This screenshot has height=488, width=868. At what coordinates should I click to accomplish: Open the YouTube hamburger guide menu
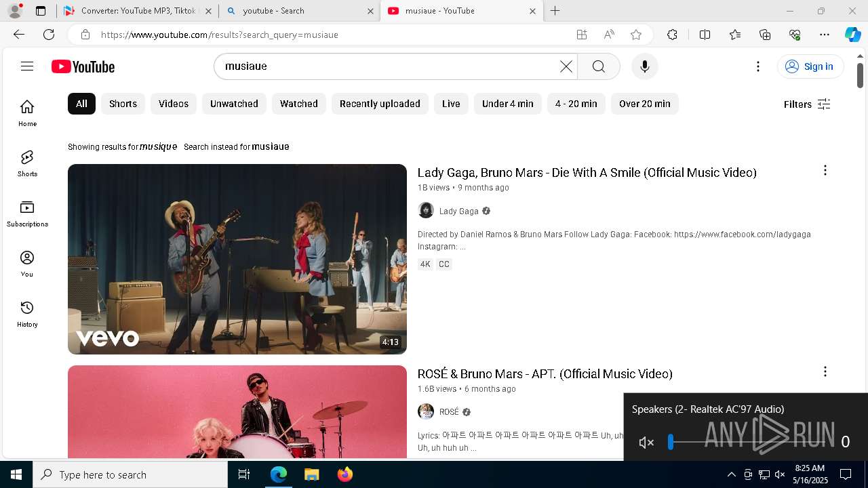[27, 66]
